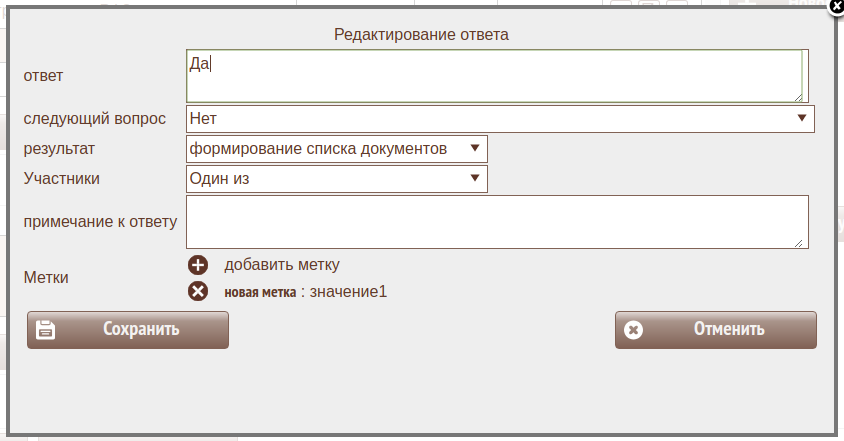Expand the 'результат' dropdown
Screen dimensions: 844x441
pyautogui.click(x=337, y=149)
